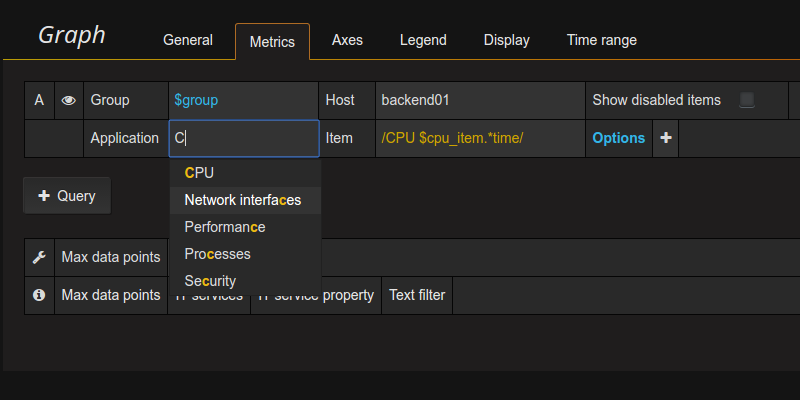
Task: Open the Legend tab
Action: coord(423,40)
